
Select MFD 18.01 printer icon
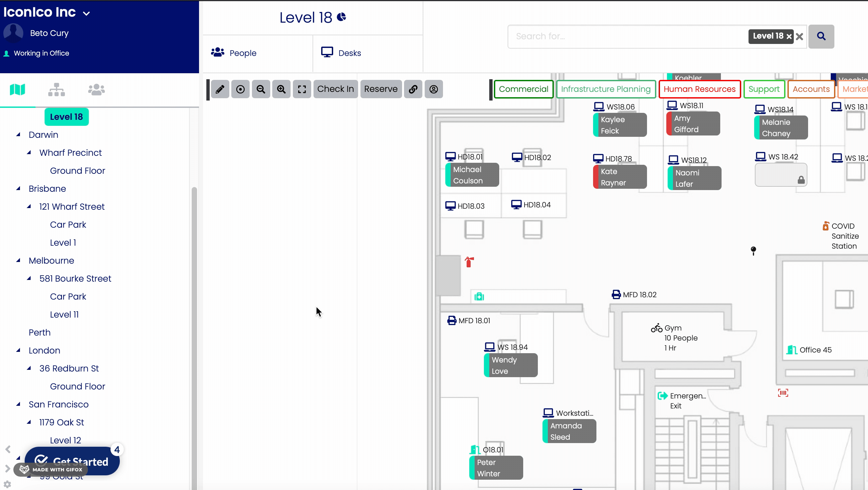click(452, 321)
